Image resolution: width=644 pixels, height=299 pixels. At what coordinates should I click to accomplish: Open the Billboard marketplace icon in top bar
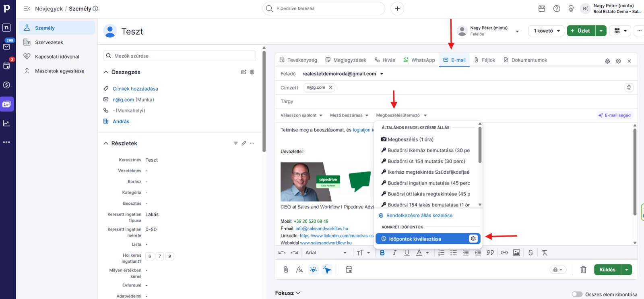point(542,8)
